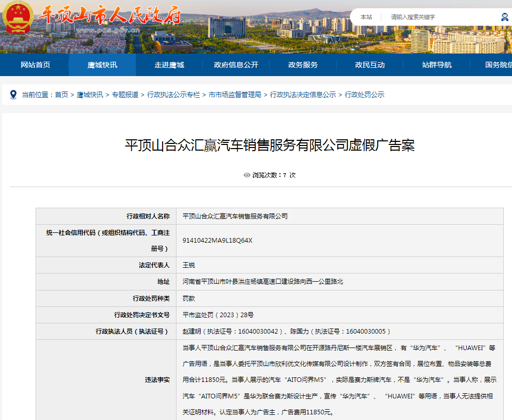
Task: Go to 专题报道 in the breadcrumb
Action: [x=125, y=95]
